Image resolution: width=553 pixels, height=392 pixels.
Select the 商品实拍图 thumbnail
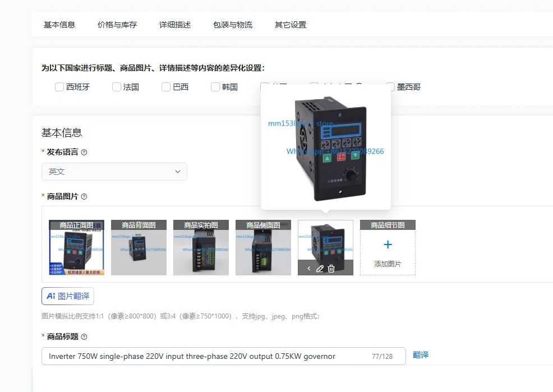point(201,247)
